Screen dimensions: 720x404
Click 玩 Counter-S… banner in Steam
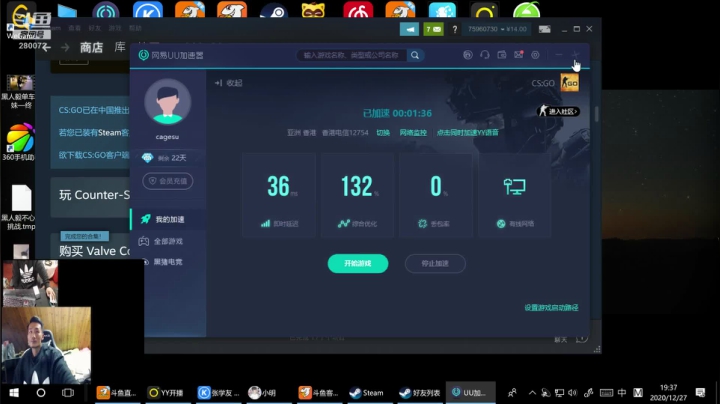coord(94,195)
